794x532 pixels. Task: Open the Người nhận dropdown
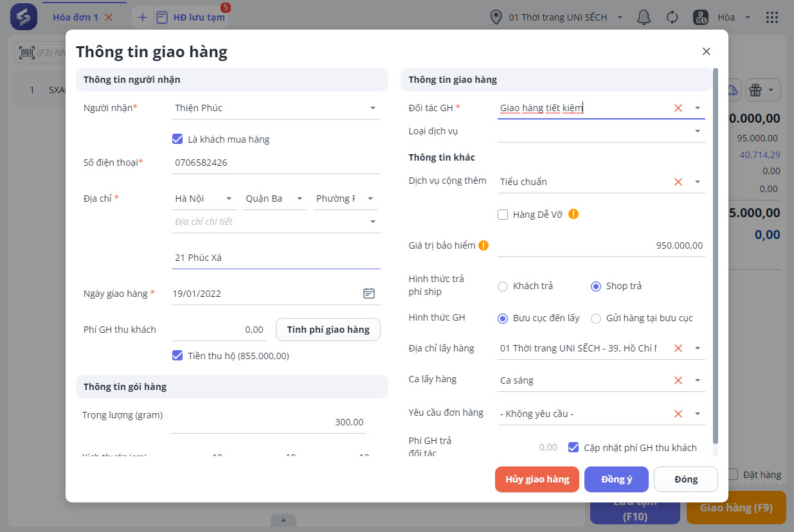(373, 108)
